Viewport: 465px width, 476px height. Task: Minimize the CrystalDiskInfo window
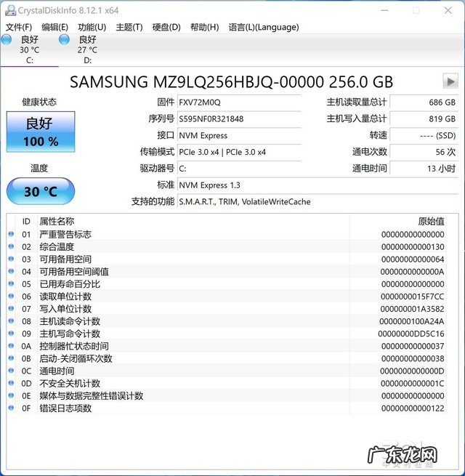pyautogui.click(x=385, y=11)
